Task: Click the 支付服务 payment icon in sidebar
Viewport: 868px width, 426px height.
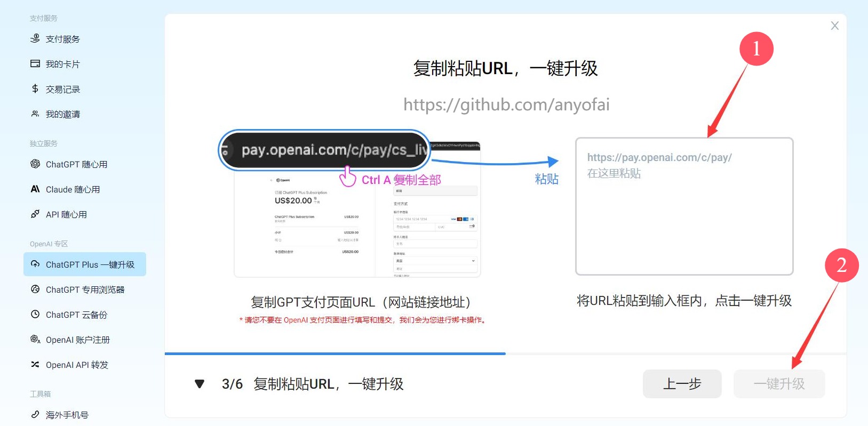Action: (x=35, y=38)
